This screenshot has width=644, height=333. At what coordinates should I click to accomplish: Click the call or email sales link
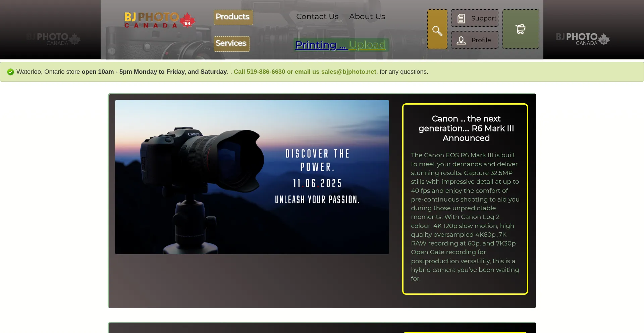(x=305, y=72)
